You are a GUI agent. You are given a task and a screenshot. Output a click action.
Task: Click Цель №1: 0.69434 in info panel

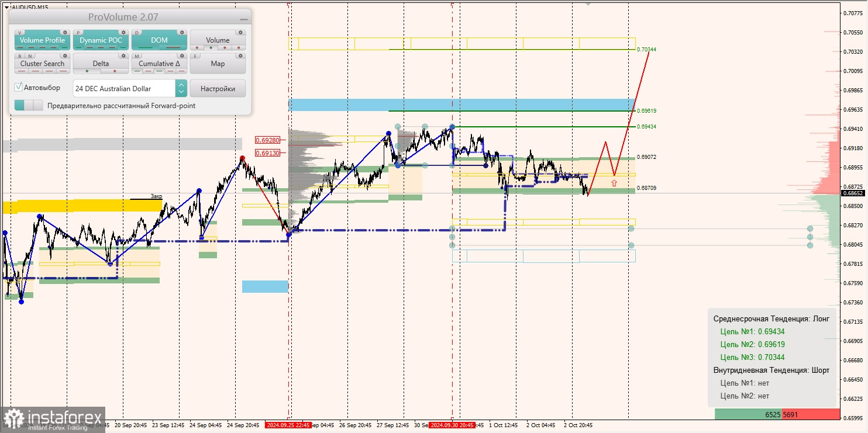click(753, 331)
